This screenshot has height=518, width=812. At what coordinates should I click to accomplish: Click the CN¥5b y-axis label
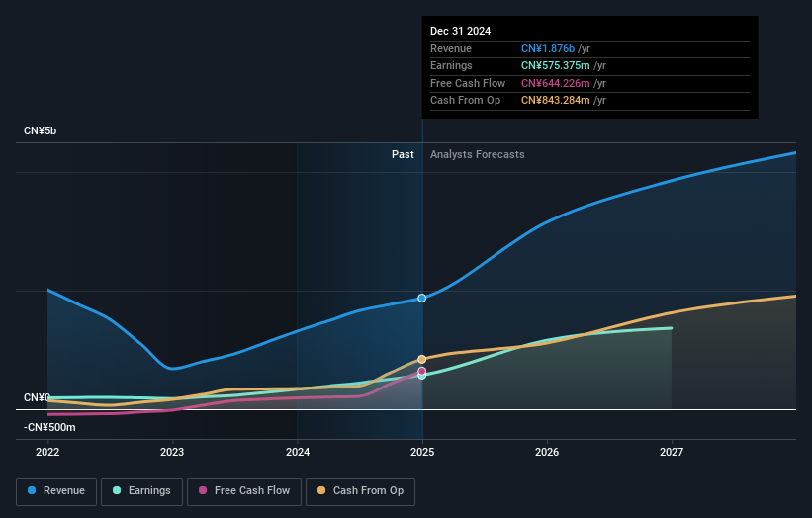coord(40,130)
